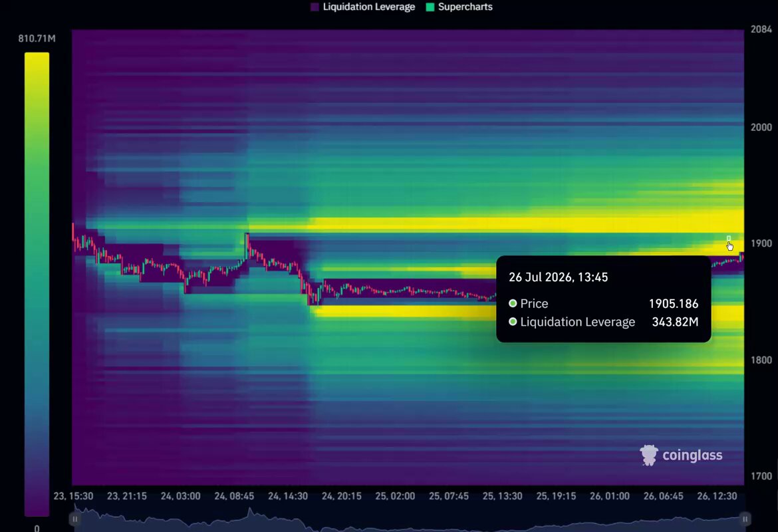Screen dimensions: 778x532
Task: Click the 0 minimum label under color scale
Action: click(x=37, y=528)
